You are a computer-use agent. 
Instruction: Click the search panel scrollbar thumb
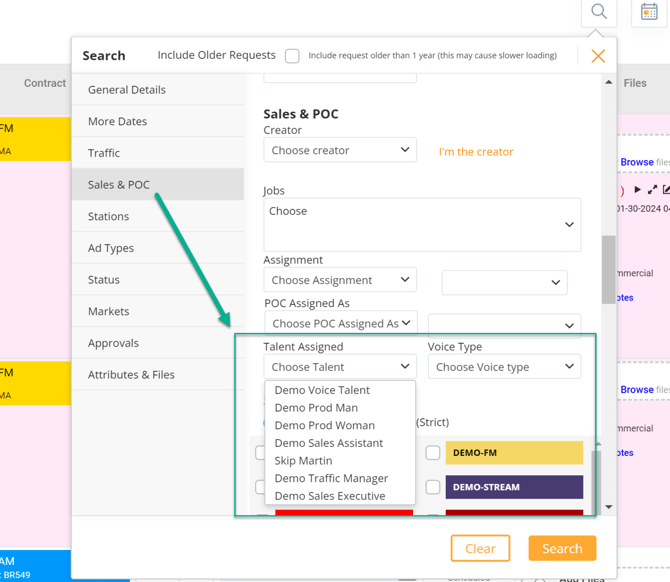pos(608,270)
